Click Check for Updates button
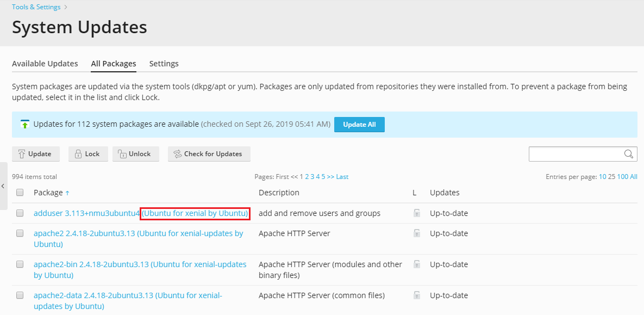The width and height of the screenshot is (644, 315). tap(209, 154)
